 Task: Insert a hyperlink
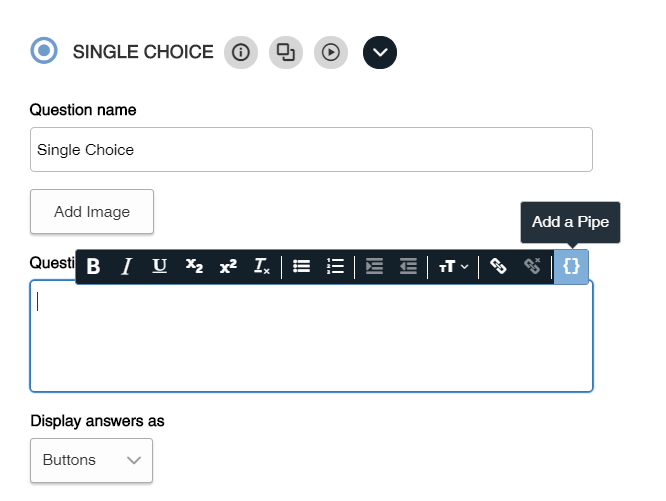(x=498, y=266)
